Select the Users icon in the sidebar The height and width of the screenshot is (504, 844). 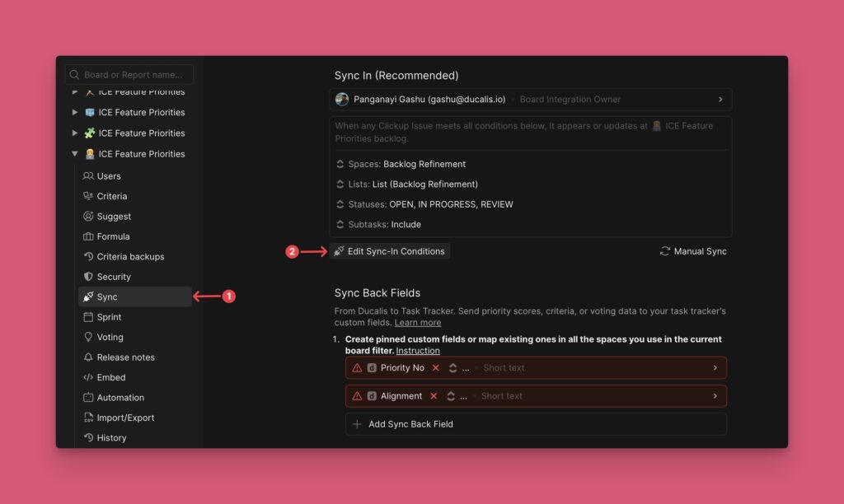[x=87, y=175]
